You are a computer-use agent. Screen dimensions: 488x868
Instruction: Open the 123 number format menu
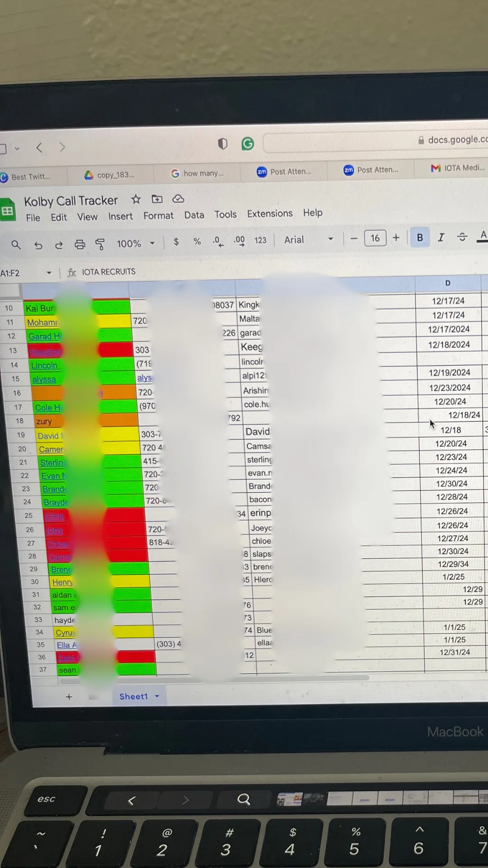click(x=260, y=241)
